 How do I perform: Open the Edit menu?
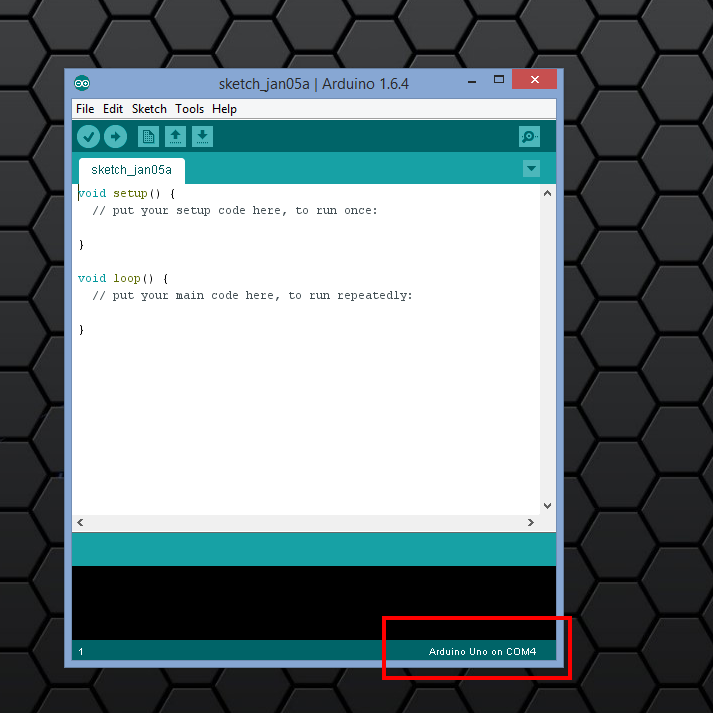(x=113, y=109)
